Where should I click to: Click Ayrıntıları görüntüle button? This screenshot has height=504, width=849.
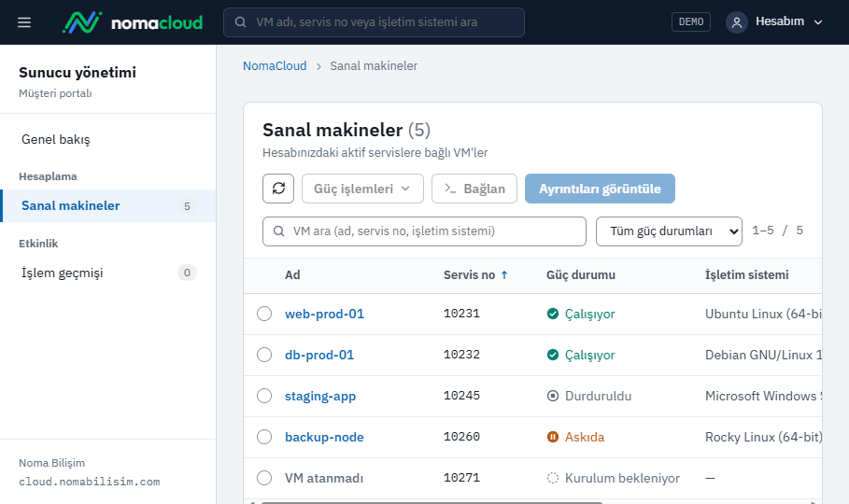point(600,189)
